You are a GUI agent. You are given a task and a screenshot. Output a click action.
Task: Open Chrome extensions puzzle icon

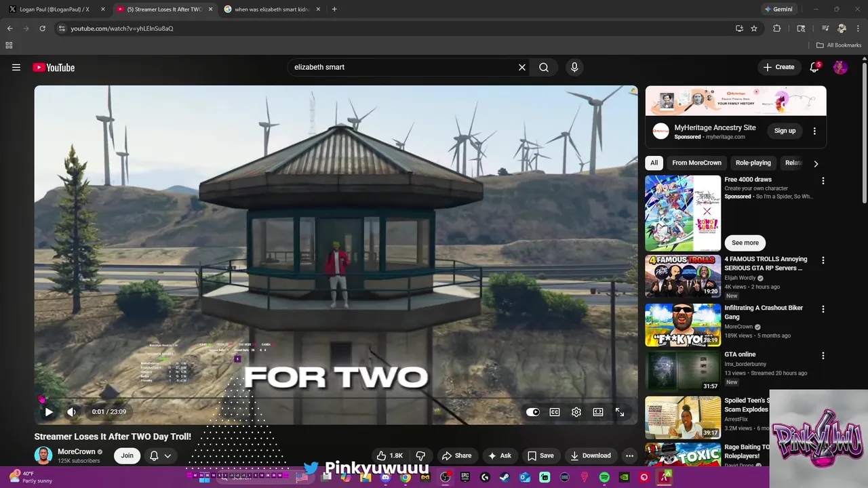(777, 28)
